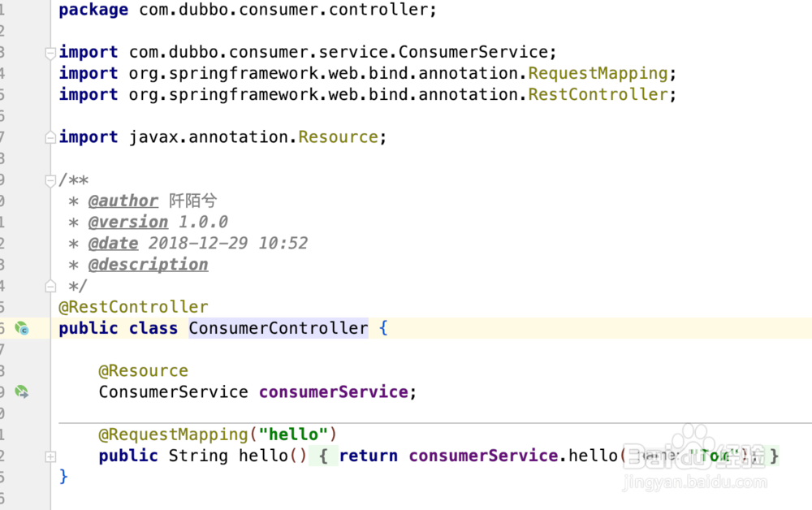Collapse the import block fold marker

coord(50,53)
